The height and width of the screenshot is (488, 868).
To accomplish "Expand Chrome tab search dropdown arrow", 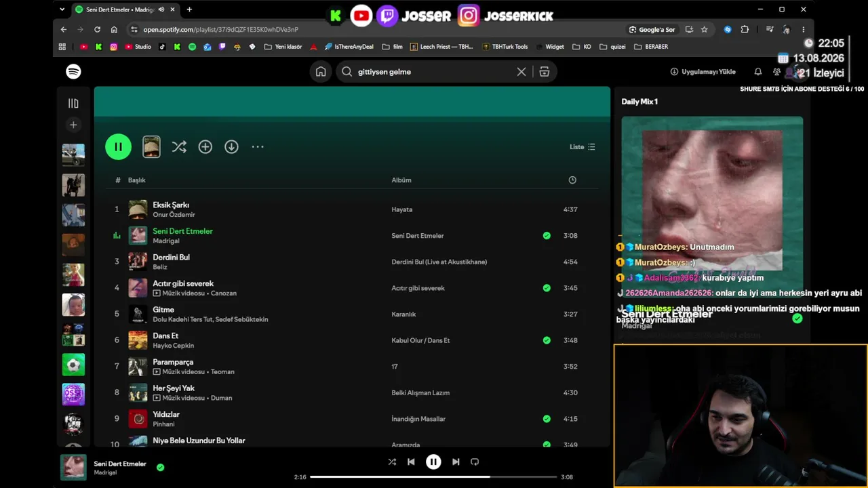I will [x=62, y=9].
